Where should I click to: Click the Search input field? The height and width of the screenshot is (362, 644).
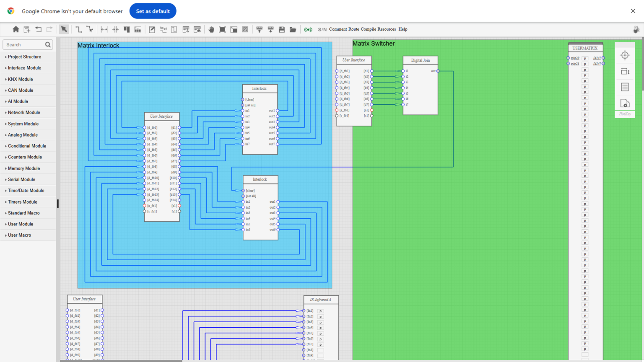[24, 45]
